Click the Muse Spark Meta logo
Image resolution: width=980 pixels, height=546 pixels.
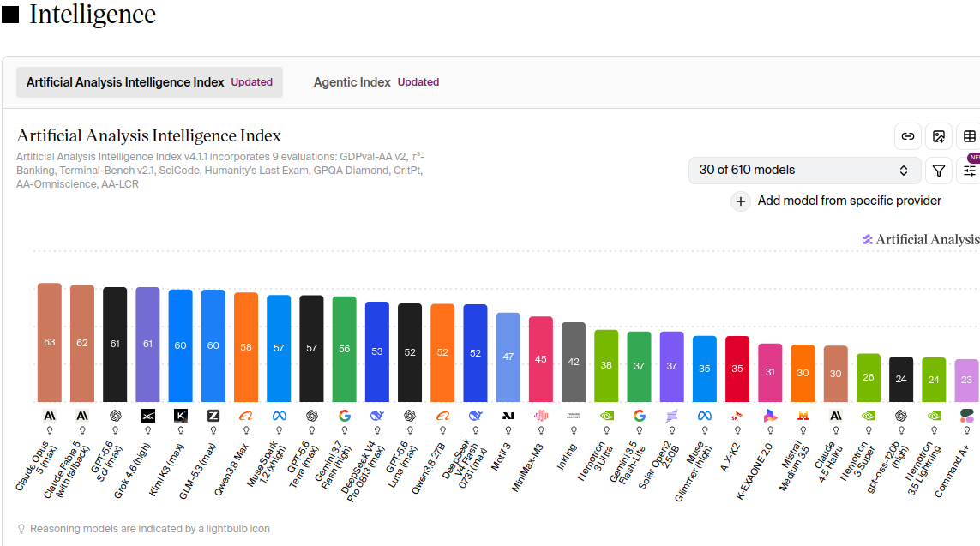tap(279, 416)
